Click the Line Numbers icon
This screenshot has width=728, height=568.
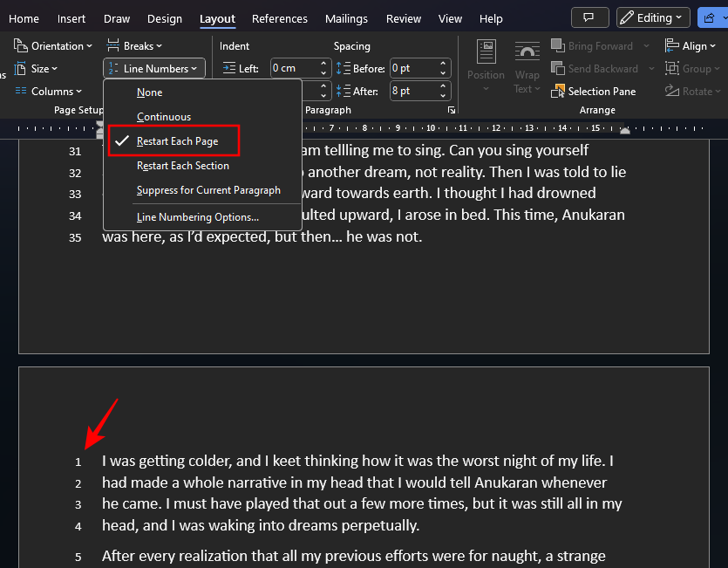(112, 68)
